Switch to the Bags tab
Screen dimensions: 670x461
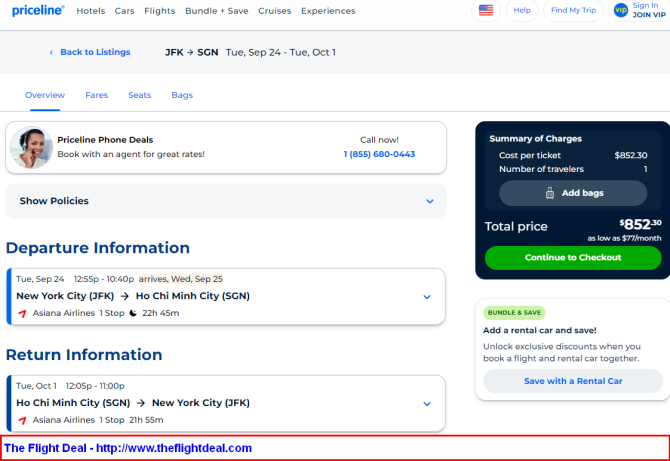182,95
